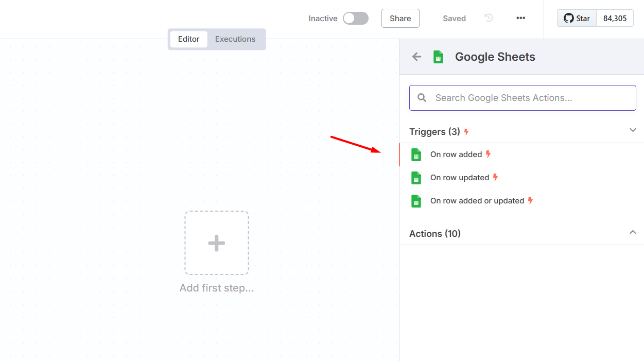Open the 84,305 star count link

[x=615, y=18]
